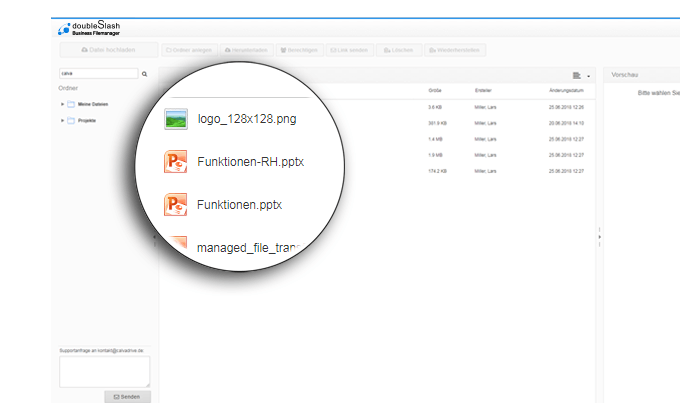Click the Verschieben toolbar button
The height and width of the screenshot is (403, 680).
[299, 50]
